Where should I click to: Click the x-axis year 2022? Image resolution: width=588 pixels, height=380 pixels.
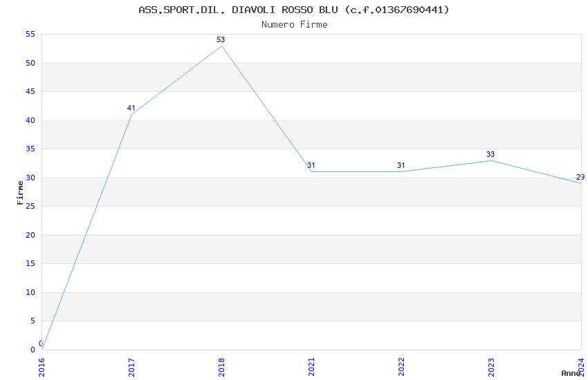pos(401,368)
